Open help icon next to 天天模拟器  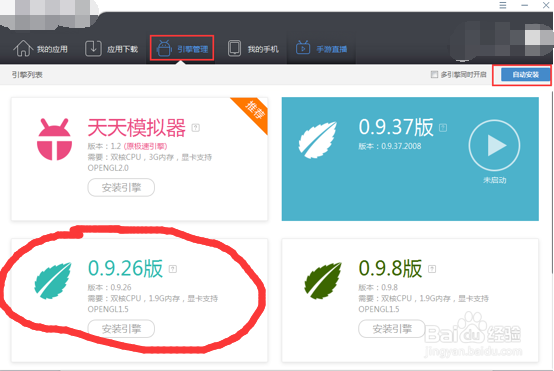(x=196, y=128)
